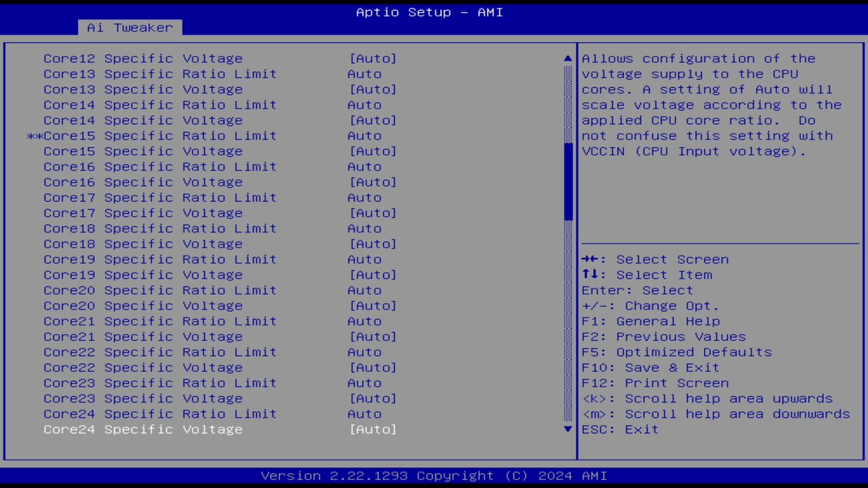Select Core16 Specific Voltage label
The height and width of the screenshot is (488, 868).
143,182
